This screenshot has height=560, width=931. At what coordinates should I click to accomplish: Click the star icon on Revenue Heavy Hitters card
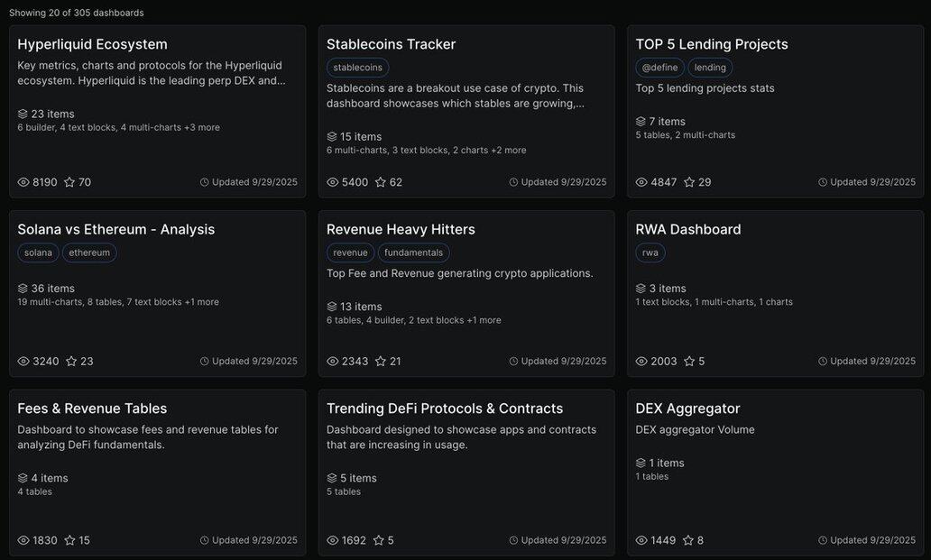[381, 362]
